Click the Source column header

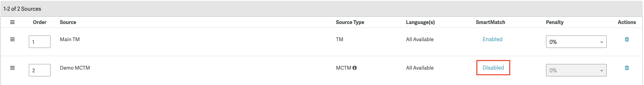[x=68, y=22]
